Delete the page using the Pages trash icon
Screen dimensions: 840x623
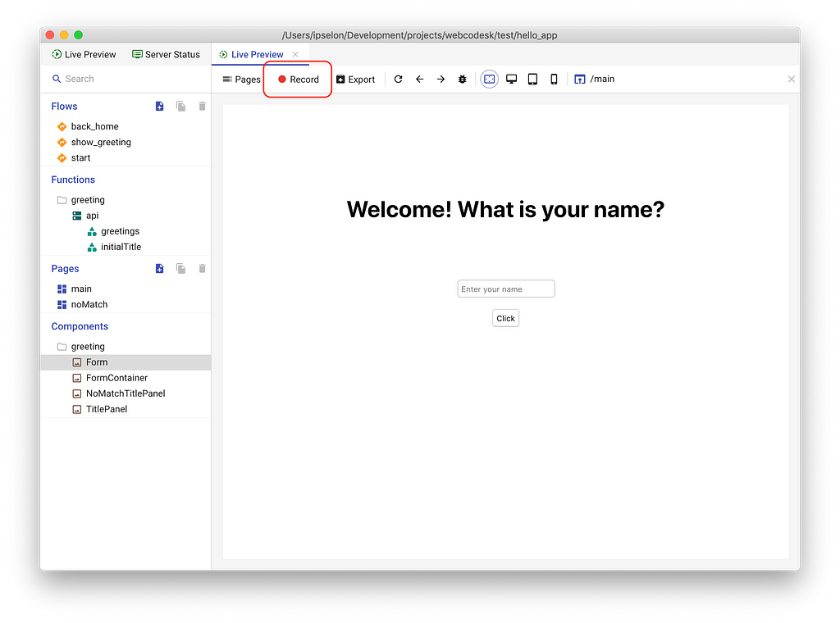tap(202, 269)
